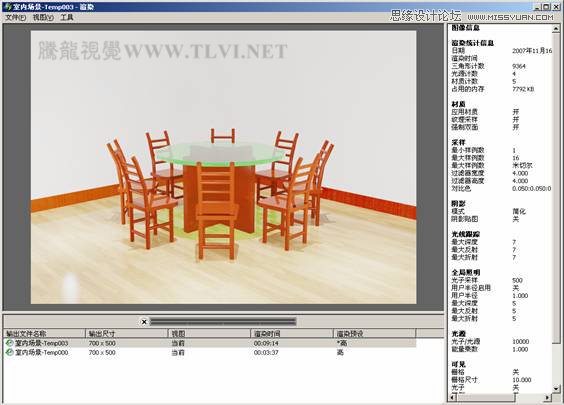Open the 视图 menu
The height and width of the screenshot is (405, 564).
pyautogui.click(x=43, y=17)
